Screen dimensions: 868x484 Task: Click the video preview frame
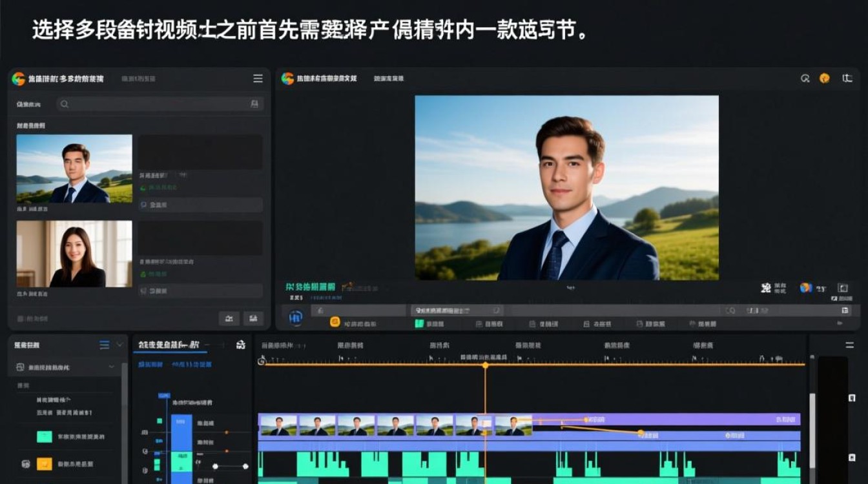566,188
